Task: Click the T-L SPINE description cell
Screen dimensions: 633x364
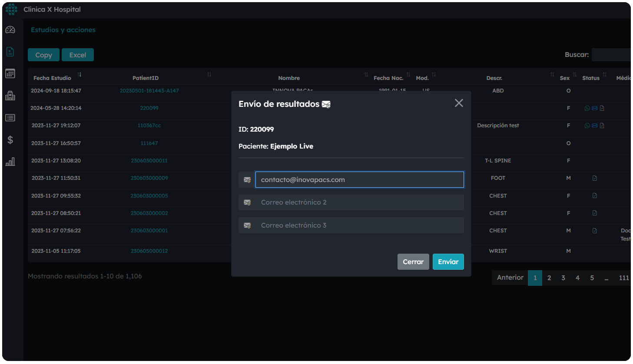Action: pos(498,161)
